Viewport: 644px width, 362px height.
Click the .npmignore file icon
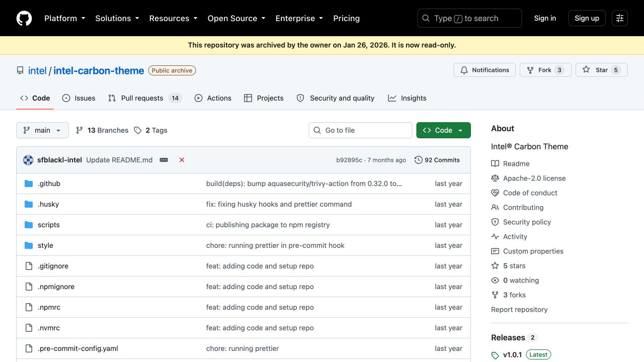pos(29,287)
